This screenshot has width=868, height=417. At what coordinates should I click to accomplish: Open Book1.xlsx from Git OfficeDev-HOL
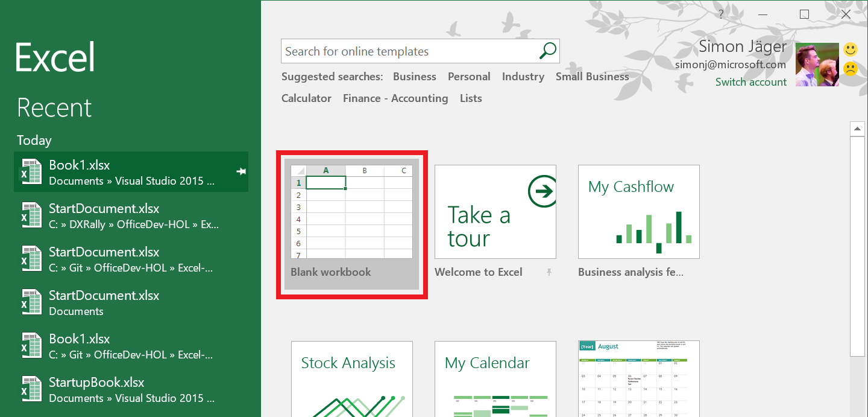pos(131,346)
